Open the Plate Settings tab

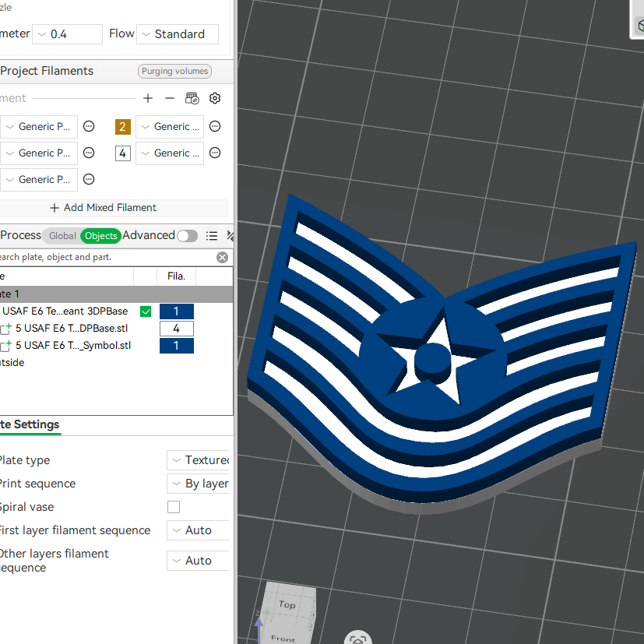[30, 424]
